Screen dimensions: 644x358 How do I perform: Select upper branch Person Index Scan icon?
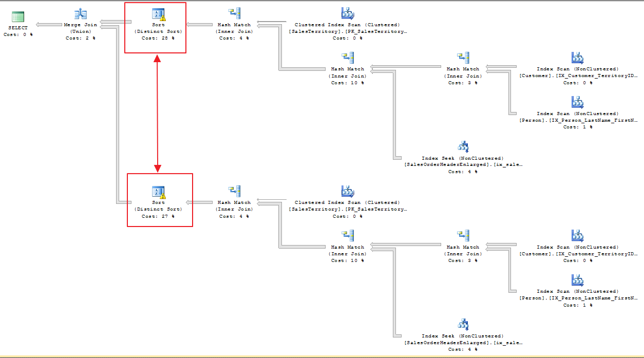click(x=578, y=103)
